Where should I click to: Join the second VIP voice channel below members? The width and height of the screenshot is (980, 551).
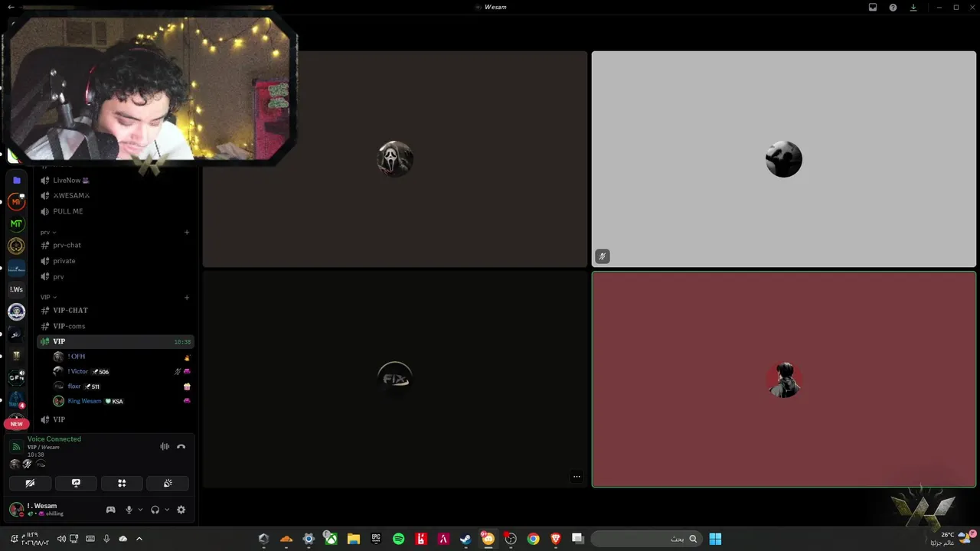click(x=115, y=419)
